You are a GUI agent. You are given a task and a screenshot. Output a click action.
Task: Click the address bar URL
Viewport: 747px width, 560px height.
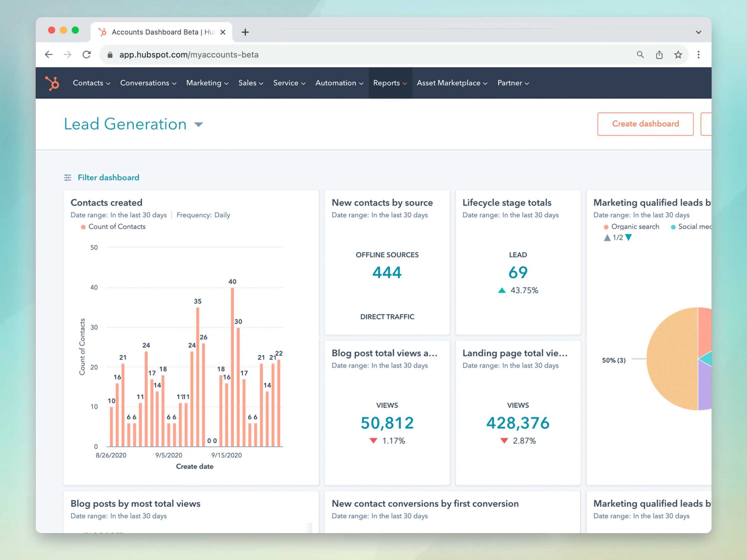[x=189, y=55]
